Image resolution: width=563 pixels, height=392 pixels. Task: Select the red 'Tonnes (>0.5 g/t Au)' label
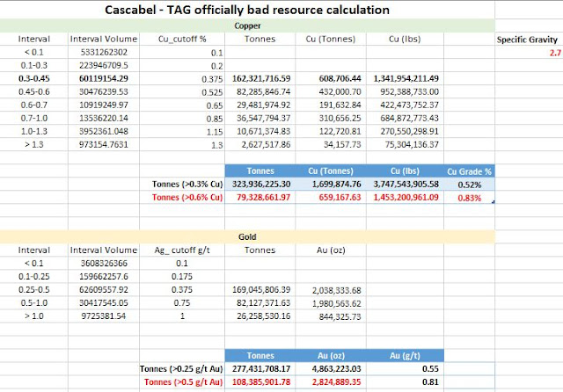pyautogui.click(x=184, y=382)
